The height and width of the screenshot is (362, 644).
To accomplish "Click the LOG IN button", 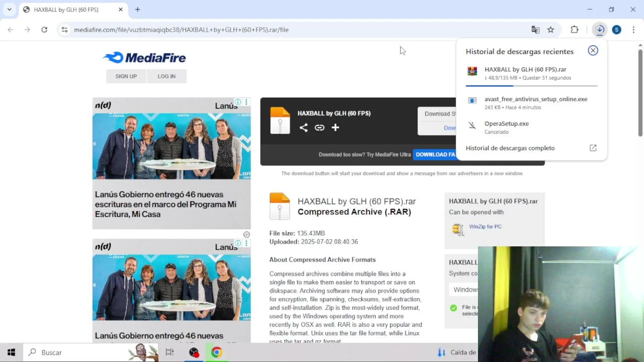I will [167, 76].
